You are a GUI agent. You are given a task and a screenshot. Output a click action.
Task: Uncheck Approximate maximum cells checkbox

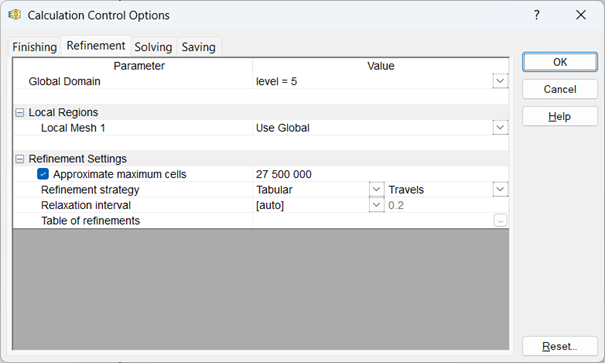(x=43, y=174)
